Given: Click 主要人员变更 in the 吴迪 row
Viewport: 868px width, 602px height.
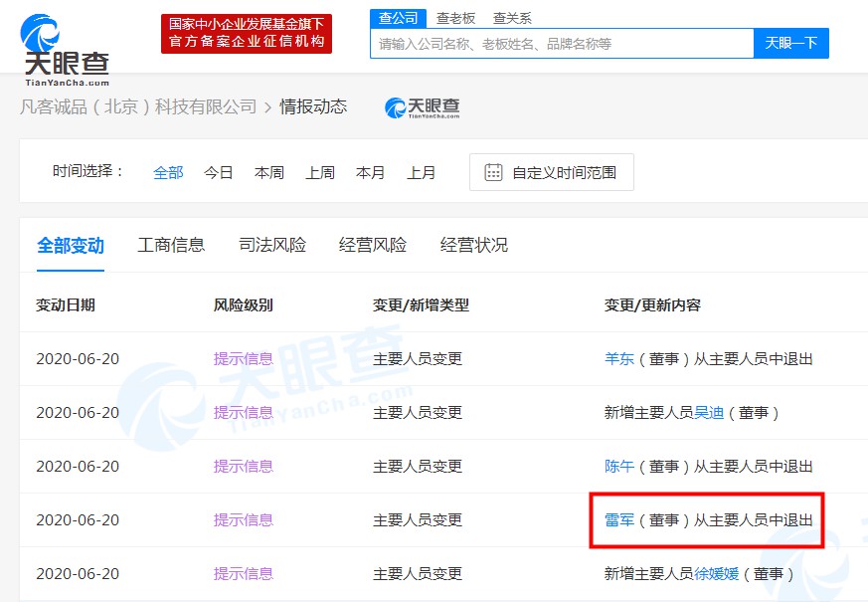Looking at the screenshot, I should pyautogui.click(x=418, y=413).
